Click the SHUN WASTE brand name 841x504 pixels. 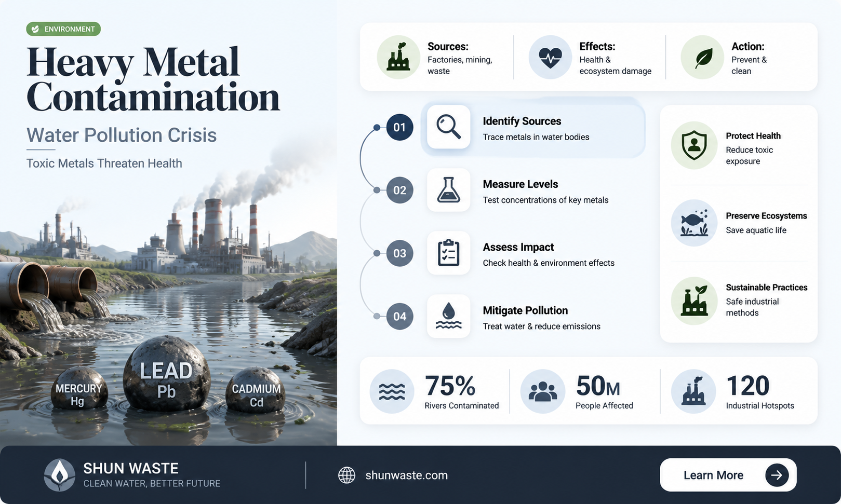[131, 468]
